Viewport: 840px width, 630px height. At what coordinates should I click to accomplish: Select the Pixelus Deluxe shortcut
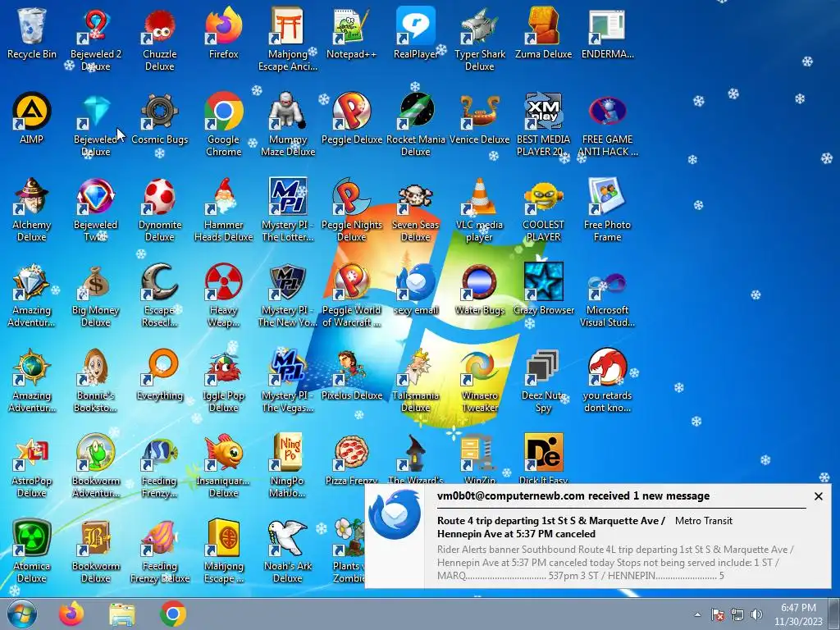(351, 375)
